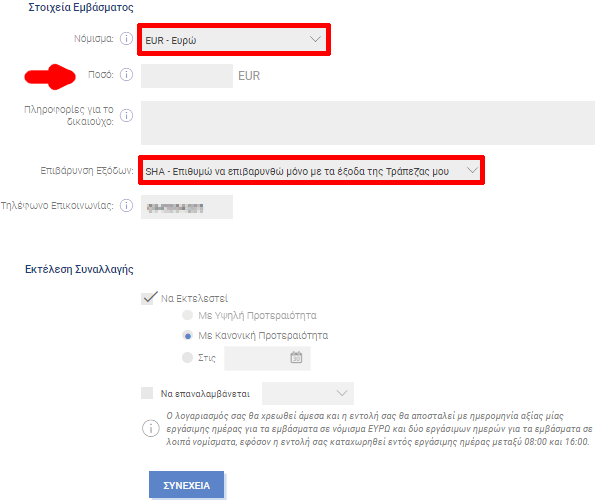The image size is (595, 500).
Task: Click the info icon beside the notice text
Action: pos(151,428)
